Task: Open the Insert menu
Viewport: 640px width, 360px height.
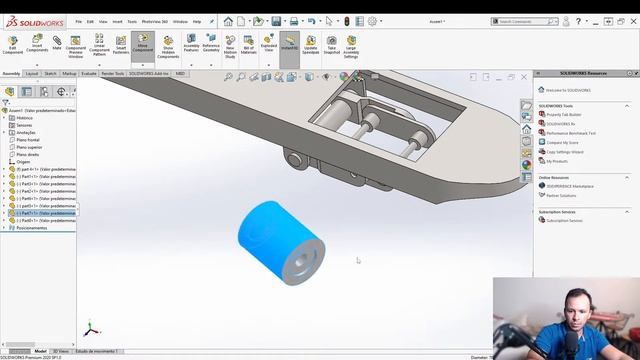Action: 117,22
